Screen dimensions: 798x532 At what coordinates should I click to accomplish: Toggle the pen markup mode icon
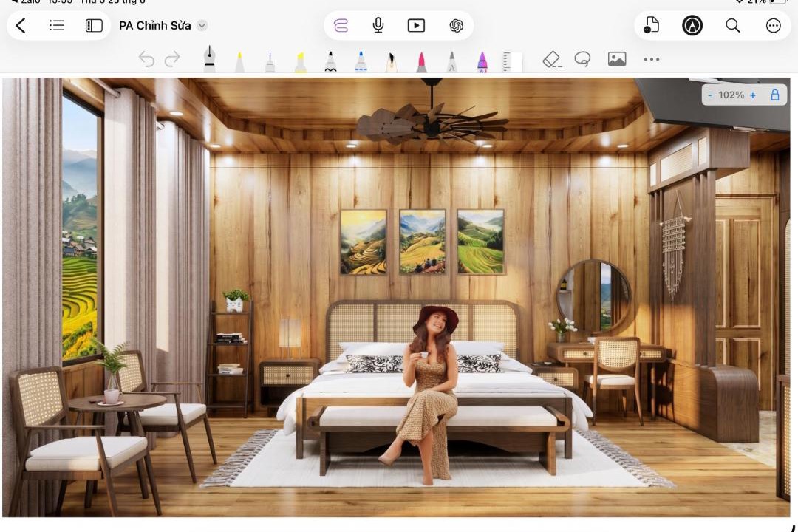coord(692,25)
